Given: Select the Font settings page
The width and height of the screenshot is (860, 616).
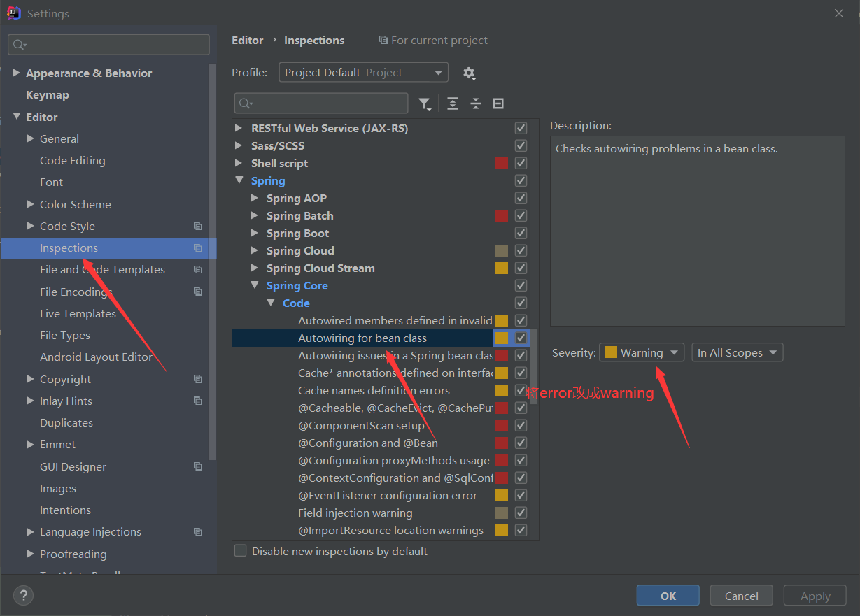Looking at the screenshot, I should (x=51, y=182).
